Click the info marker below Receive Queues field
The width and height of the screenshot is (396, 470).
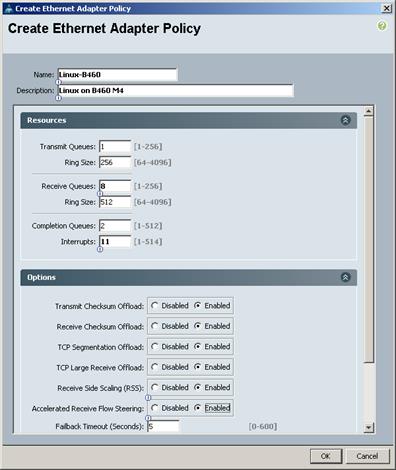pos(100,193)
